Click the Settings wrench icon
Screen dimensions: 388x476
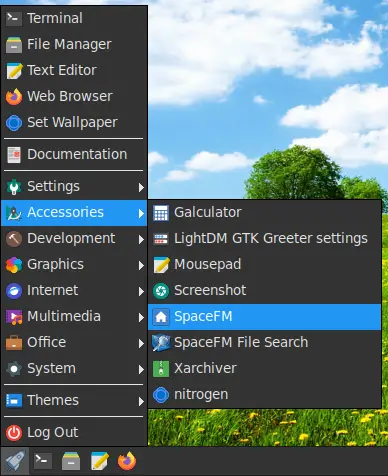[14, 187]
